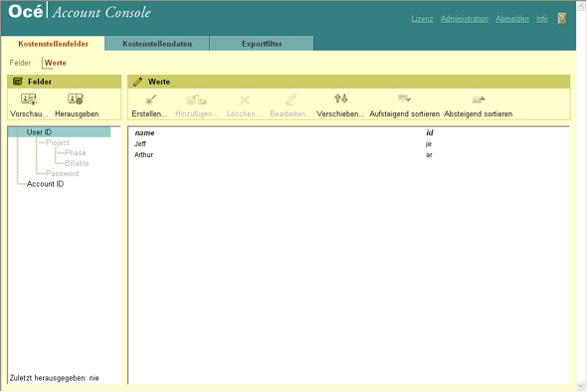
Task: Select Project node in tree
Action: [58, 142]
